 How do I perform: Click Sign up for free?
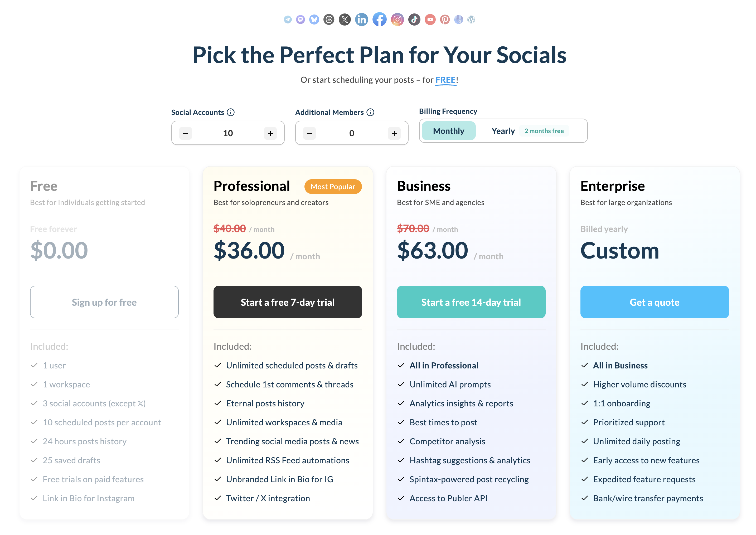(x=104, y=302)
